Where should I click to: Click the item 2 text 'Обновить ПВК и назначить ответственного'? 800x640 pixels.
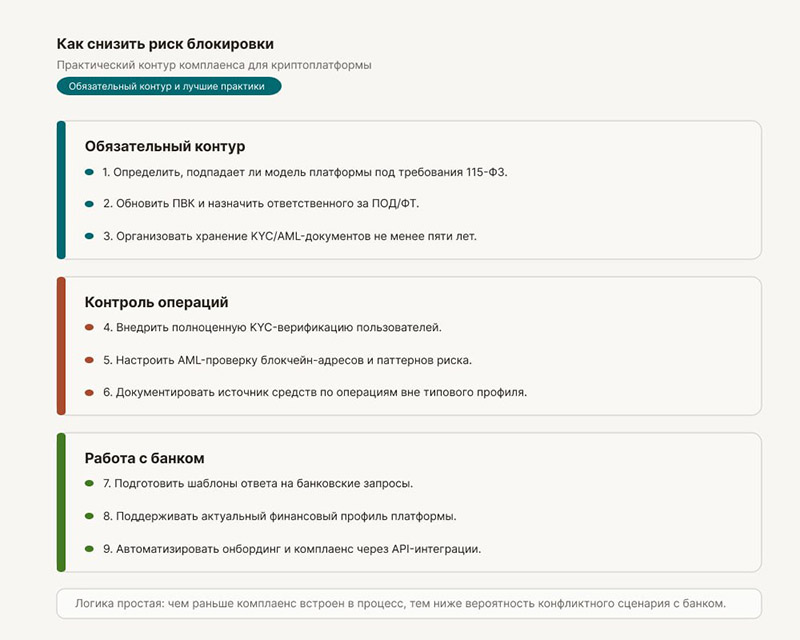(x=267, y=204)
